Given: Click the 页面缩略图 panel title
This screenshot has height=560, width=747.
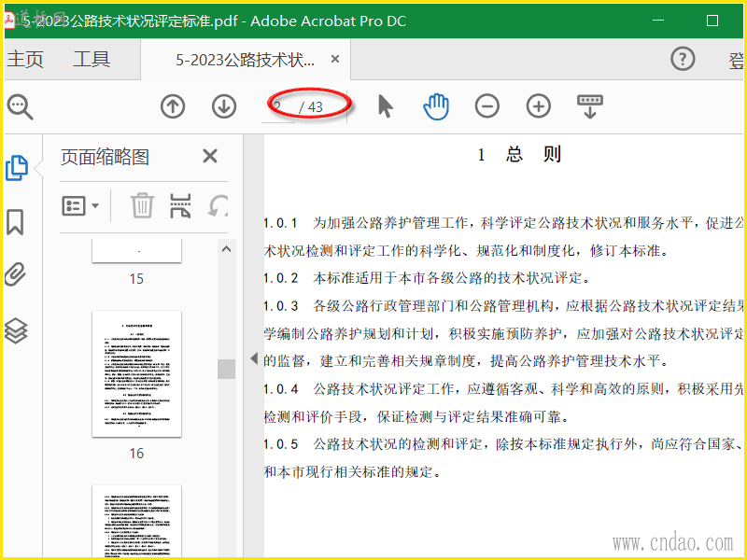Looking at the screenshot, I should pyautogui.click(x=106, y=157).
